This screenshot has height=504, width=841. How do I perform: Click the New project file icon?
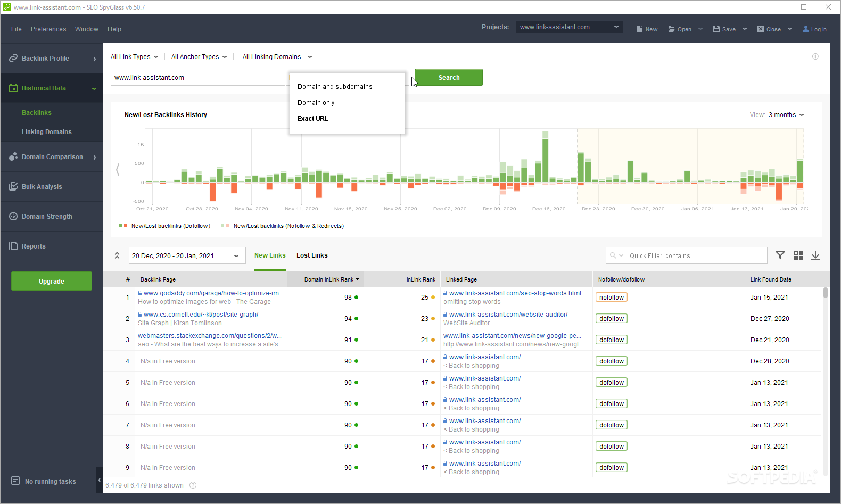[640, 29]
